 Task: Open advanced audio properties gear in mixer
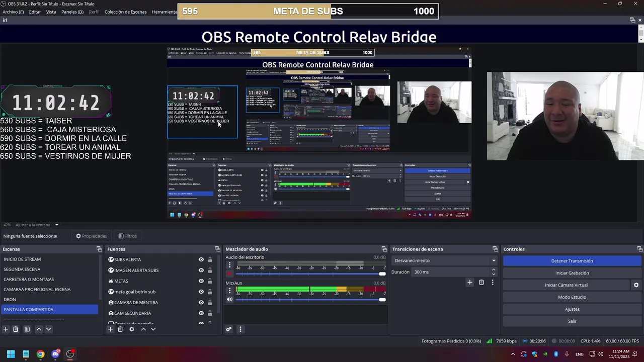[228, 329]
